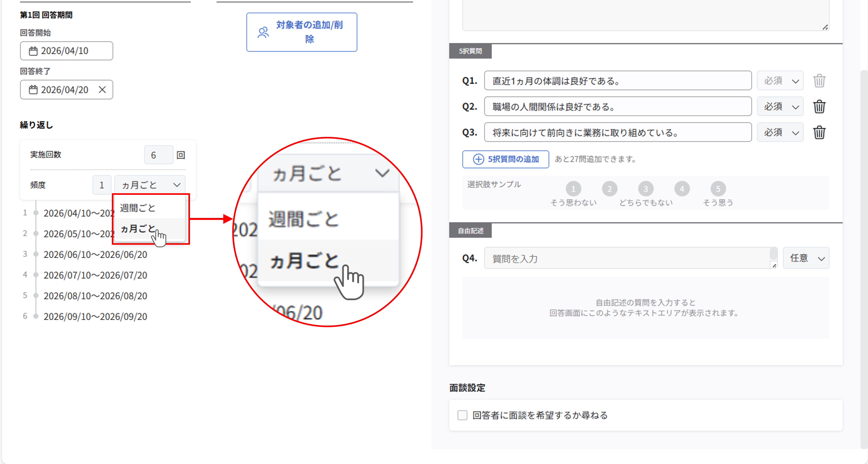Click the 5択質問の追加 button
Viewport: 868px width, 464px height.
(505, 159)
